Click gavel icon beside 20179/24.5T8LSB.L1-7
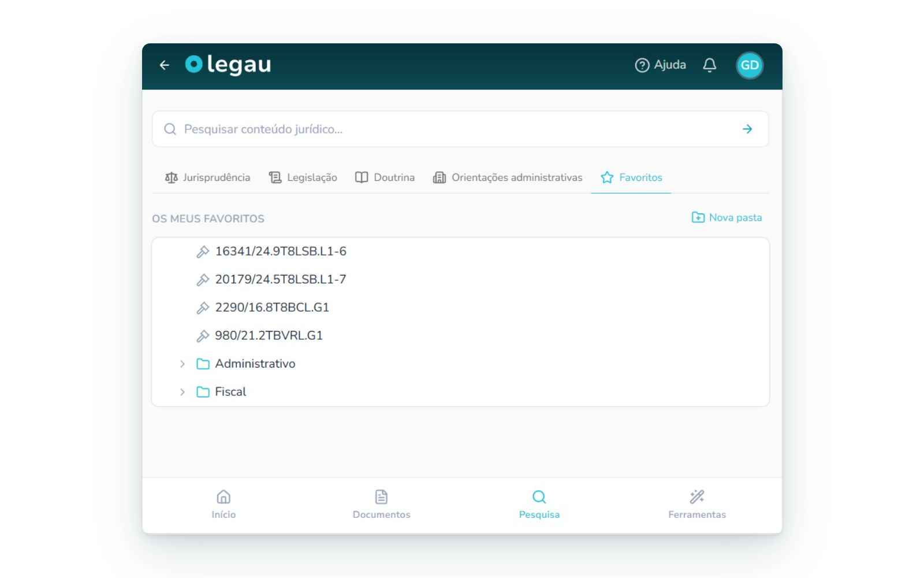Viewport: 924px width, 578px height. [x=203, y=280]
